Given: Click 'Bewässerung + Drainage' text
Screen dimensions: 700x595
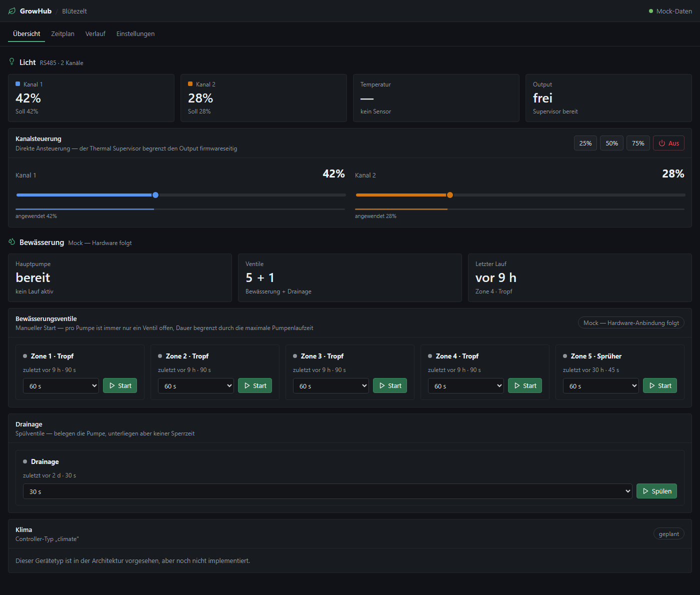Looking at the screenshot, I should pos(278,291).
